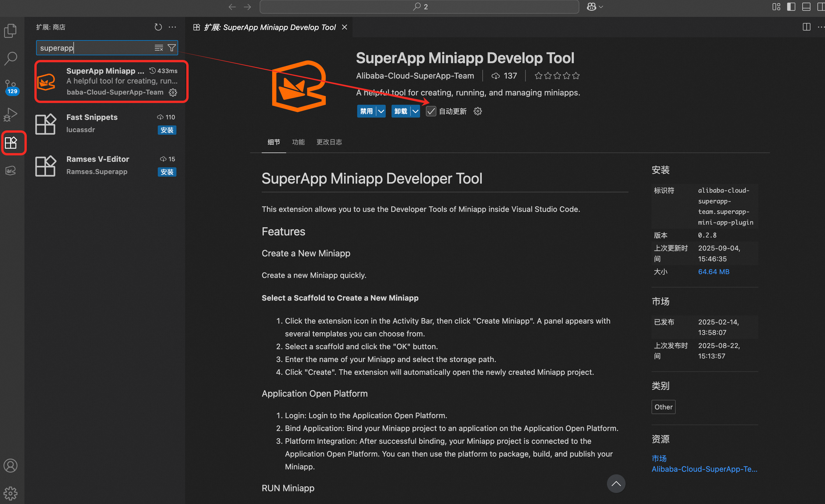Open the Explorer view in activity bar
Screen dimensions: 825x504
point(10,31)
